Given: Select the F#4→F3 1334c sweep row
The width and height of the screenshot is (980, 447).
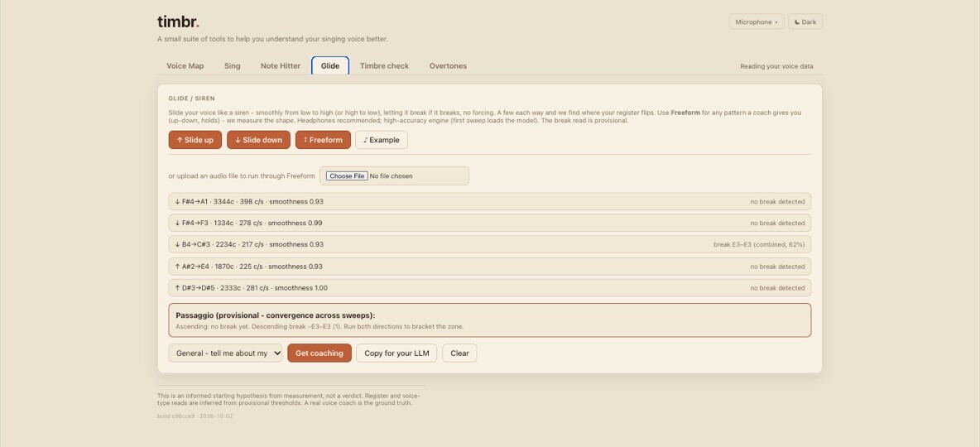Looking at the screenshot, I should 489,223.
